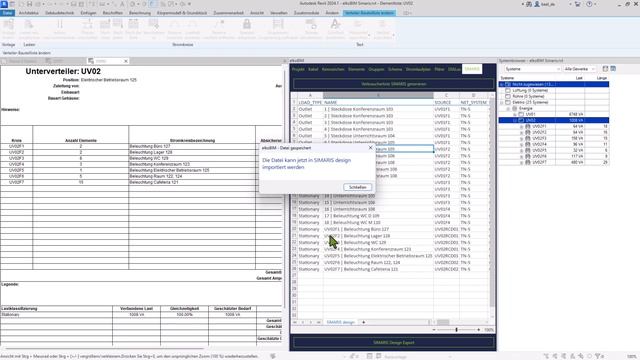Switch to Zusammenarbeit ribbon tab

pos(228,13)
